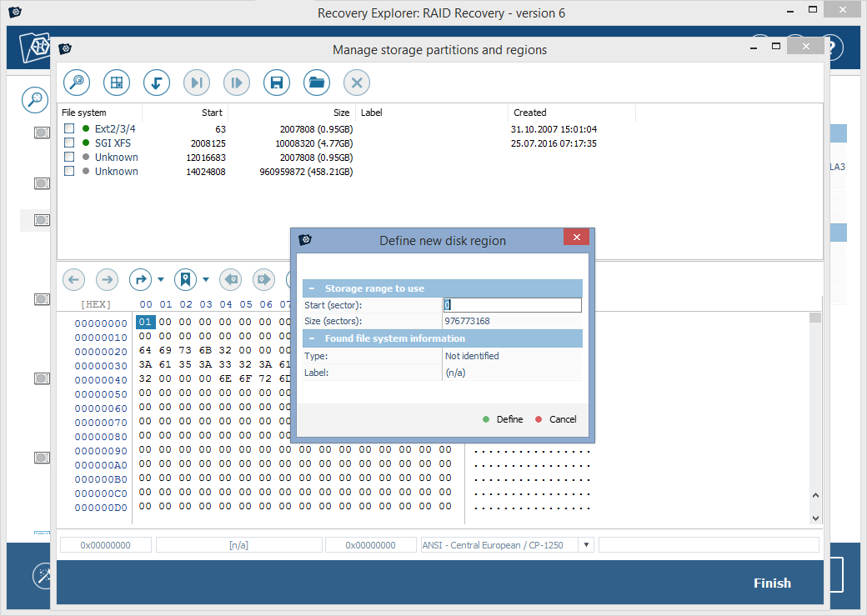Image resolution: width=867 pixels, height=616 pixels.
Task: Click the Label column header
Action: click(x=432, y=113)
